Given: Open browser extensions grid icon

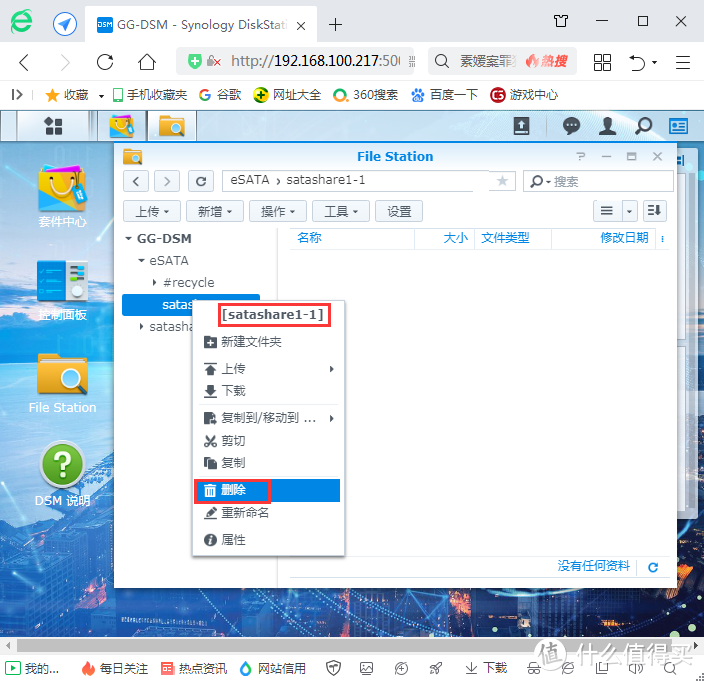Looking at the screenshot, I should click(x=602, y=62).
